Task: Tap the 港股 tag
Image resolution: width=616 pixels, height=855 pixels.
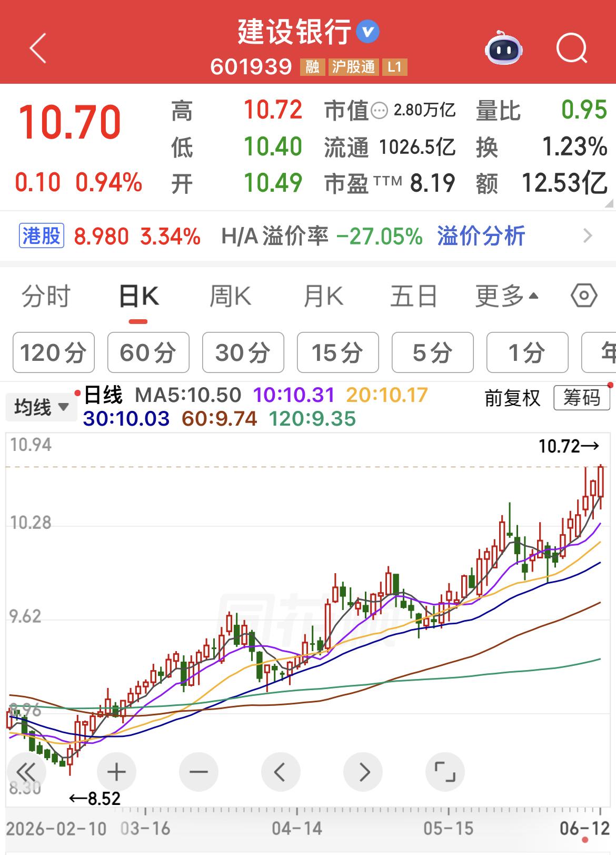Action: click(x=42, y=235)
